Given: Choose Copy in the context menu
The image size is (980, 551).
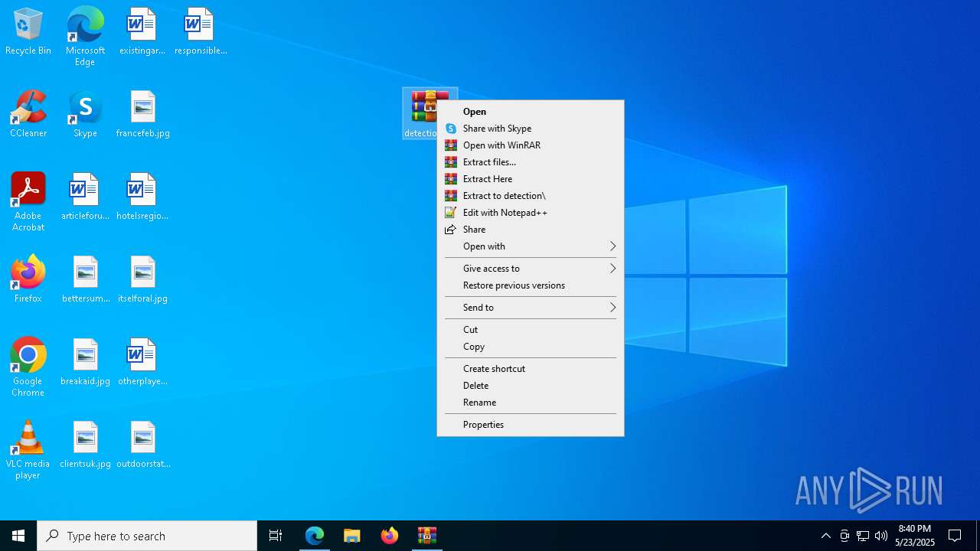Looking at the screenshot, I should (531, 347).
